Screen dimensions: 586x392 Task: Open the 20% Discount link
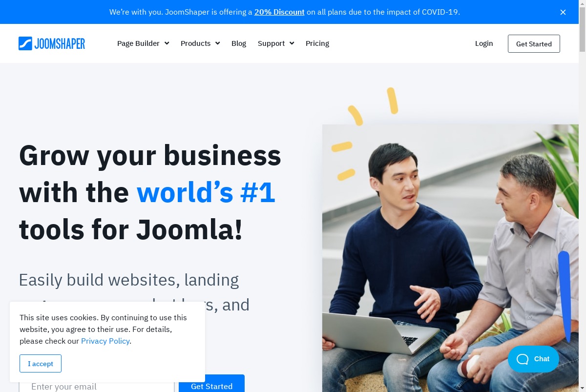click(x=279, y=12)
